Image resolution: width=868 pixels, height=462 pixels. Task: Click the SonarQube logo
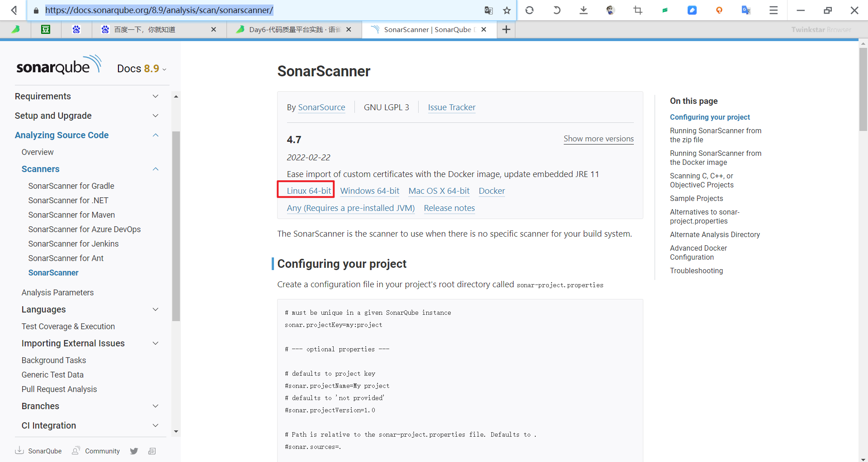click(x=59, y=65)
